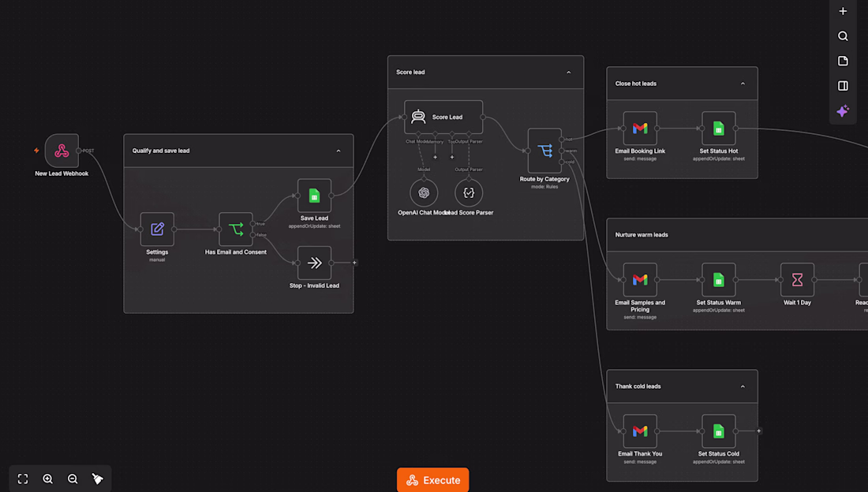Collapse the Thank cold leads group
The width and height of the screenshot is (868, 492).
pos(743,386)
